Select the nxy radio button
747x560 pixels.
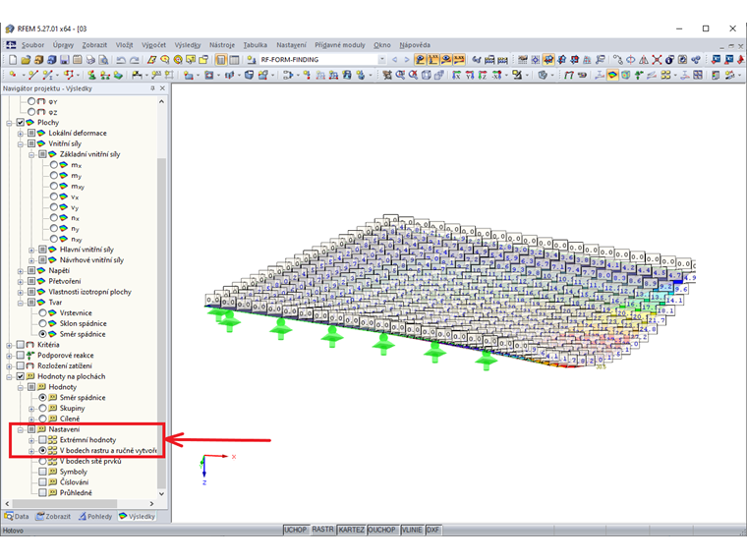click(x=54, y=239)
